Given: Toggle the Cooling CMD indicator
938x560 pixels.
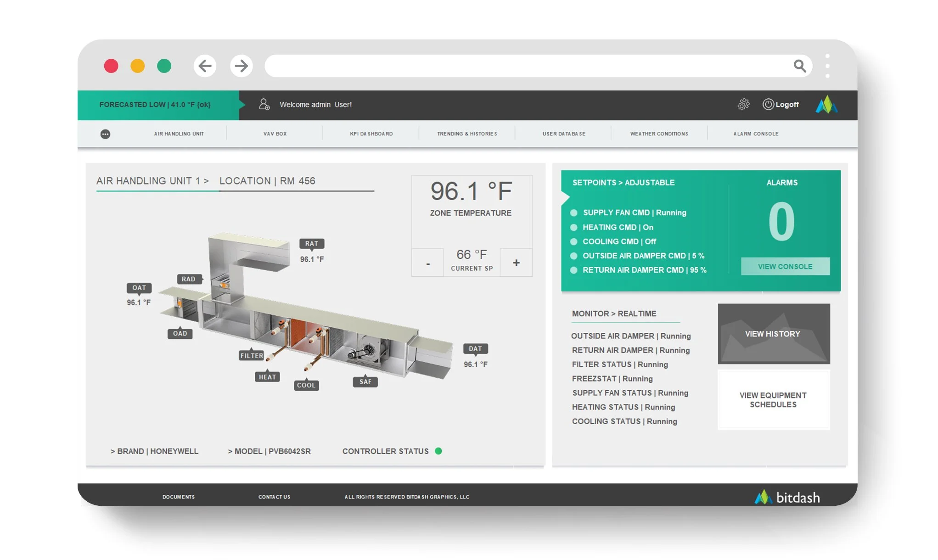Looking at the screenshot, I should [573, 241].
